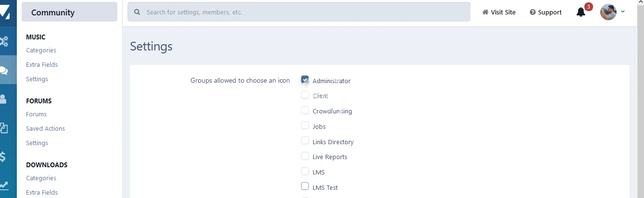Open the Support link
The height and width of the screenshot is (198, 644).
click(x=545, y=12)
